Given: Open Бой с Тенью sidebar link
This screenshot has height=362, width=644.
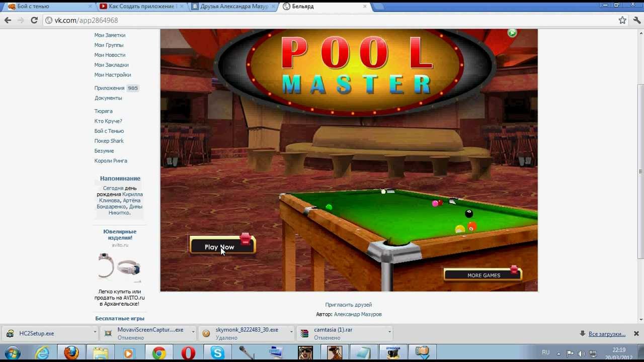Looking at the screenshot, I should click(x=109, y=131).
